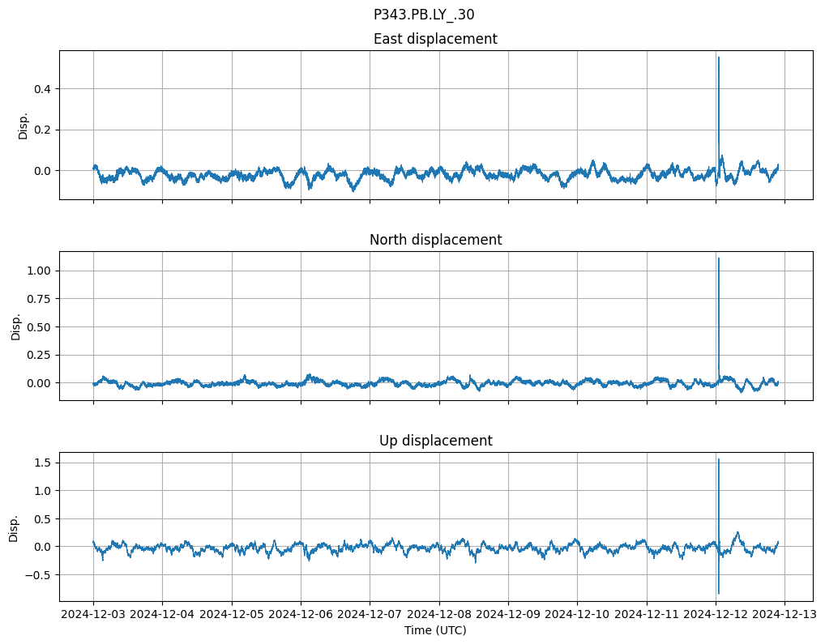Image resolution: width=825 pixels, height=644 pixels.
Task: Select the 2024-12-07 date tick label
Action: [370, 615]
